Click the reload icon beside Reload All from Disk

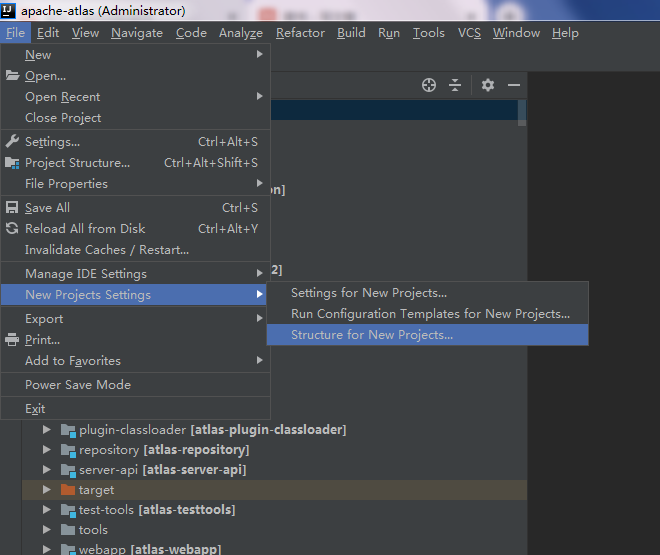coord(12,228)
